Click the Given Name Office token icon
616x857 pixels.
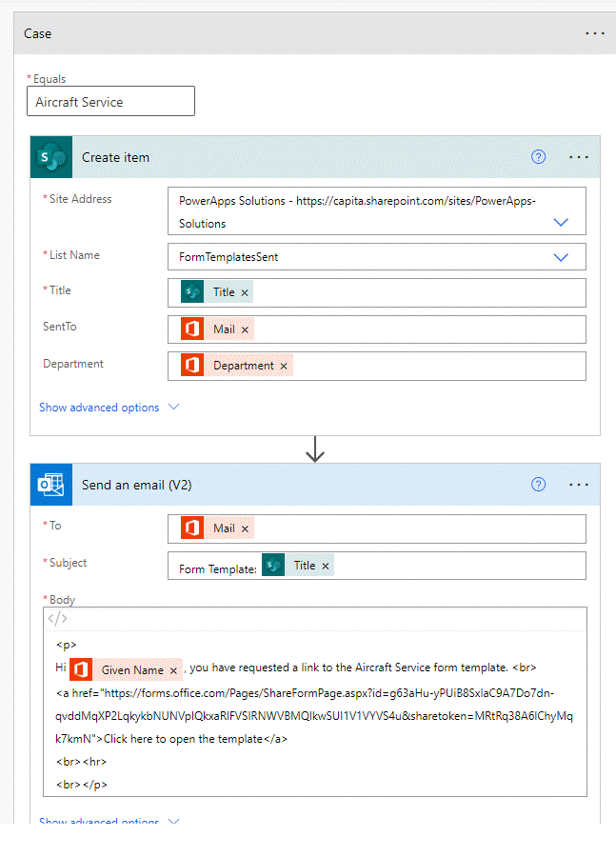coord(81,669)
